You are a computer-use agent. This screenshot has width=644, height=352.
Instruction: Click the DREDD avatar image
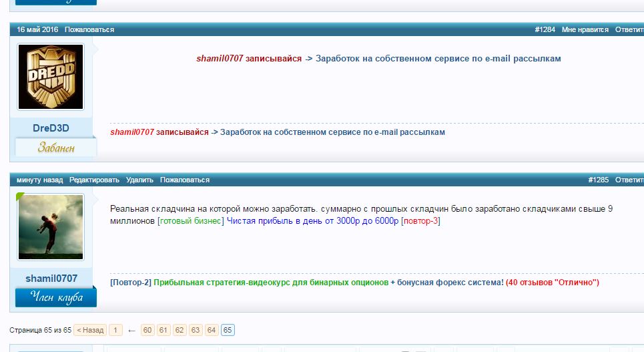pos(51,77)
